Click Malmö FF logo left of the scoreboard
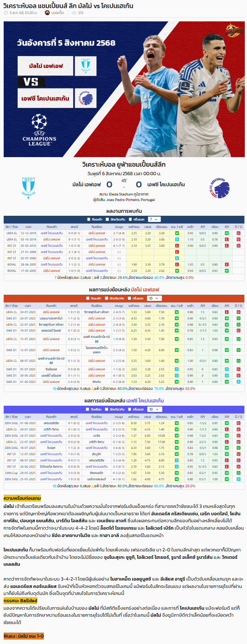This screenshot has height=644, width=247. point(28,188)
